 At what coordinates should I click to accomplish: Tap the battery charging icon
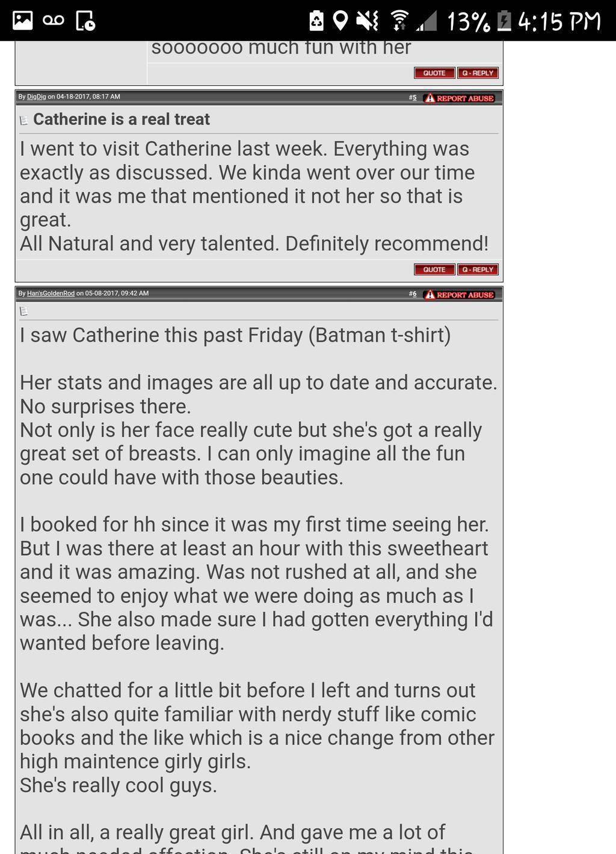(x=504, y=20)
